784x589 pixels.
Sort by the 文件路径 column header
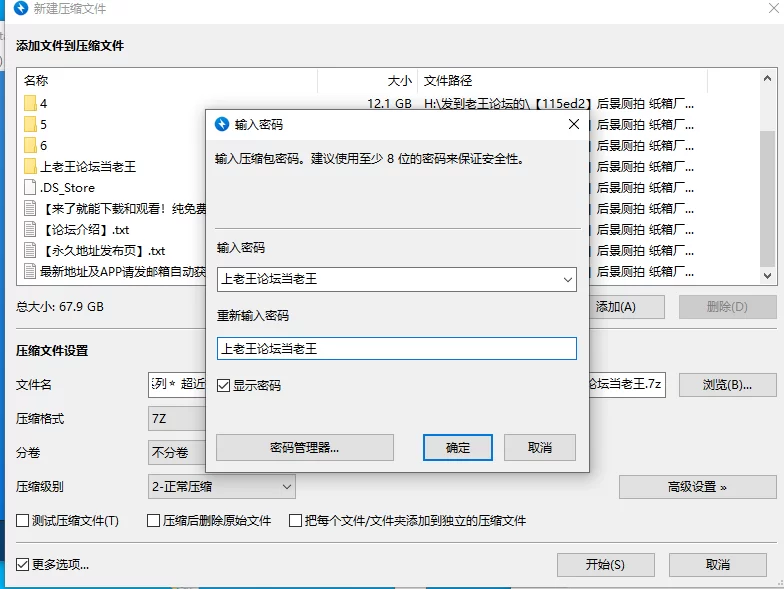pos(562,80)
